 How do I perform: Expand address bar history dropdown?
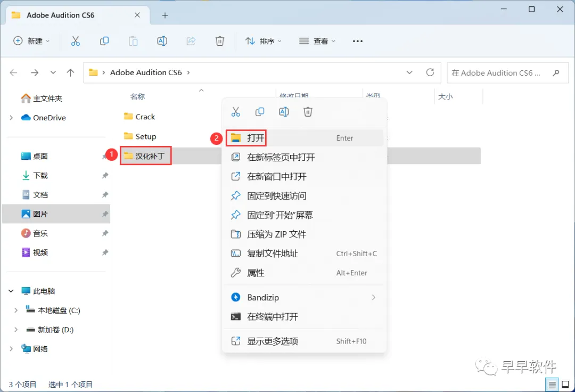[409, 72]
